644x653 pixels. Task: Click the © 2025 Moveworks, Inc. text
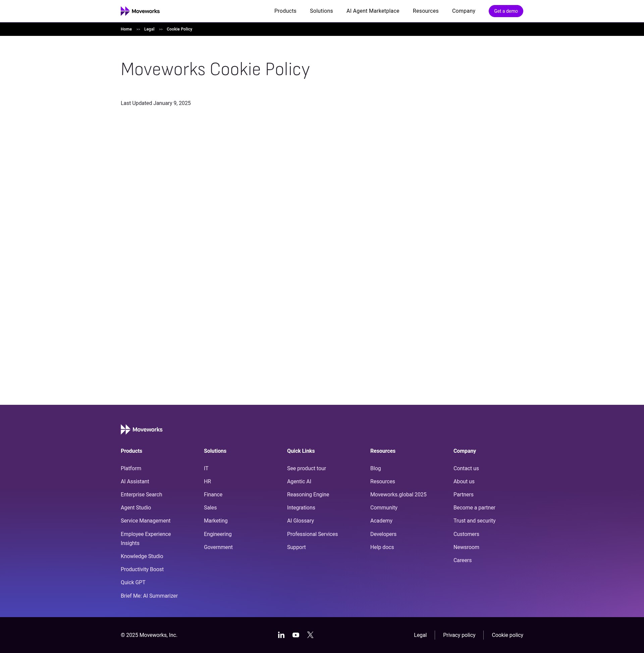pyautogui.click(x=149, y=635)
